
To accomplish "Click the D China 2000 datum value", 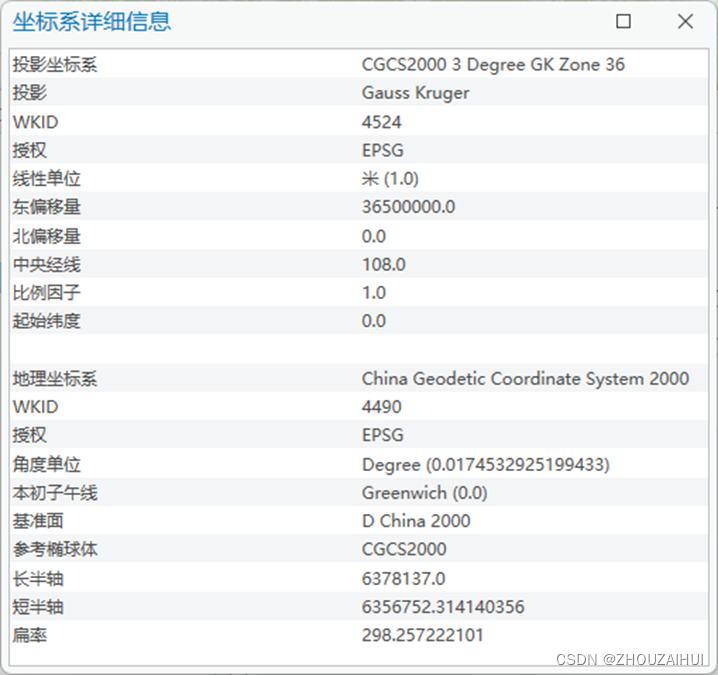I will (416, 521).
